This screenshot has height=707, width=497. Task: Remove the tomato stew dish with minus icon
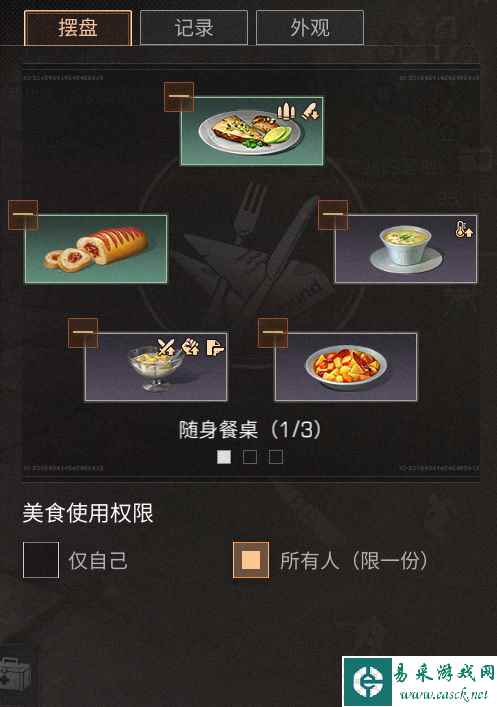tap(272, 333)
